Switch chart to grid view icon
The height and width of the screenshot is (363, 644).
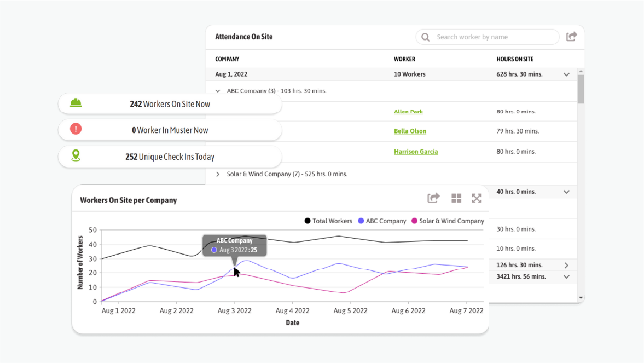(x=456, y=198)
